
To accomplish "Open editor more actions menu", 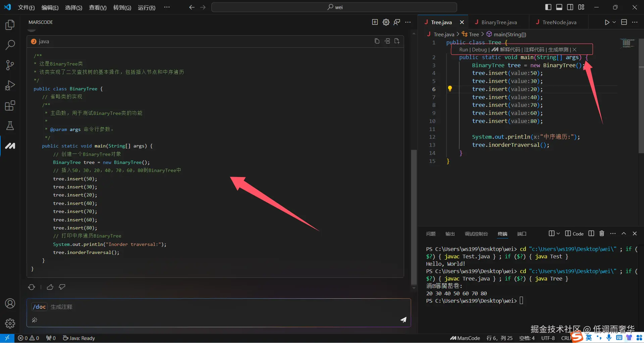I will pyautogui.click(x=635, y=22).
